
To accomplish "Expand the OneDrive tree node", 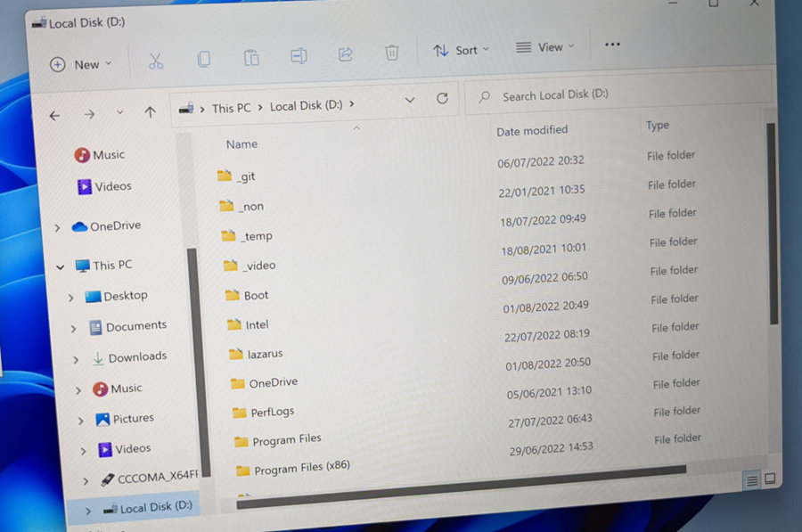I will click(x=57, y=227).
